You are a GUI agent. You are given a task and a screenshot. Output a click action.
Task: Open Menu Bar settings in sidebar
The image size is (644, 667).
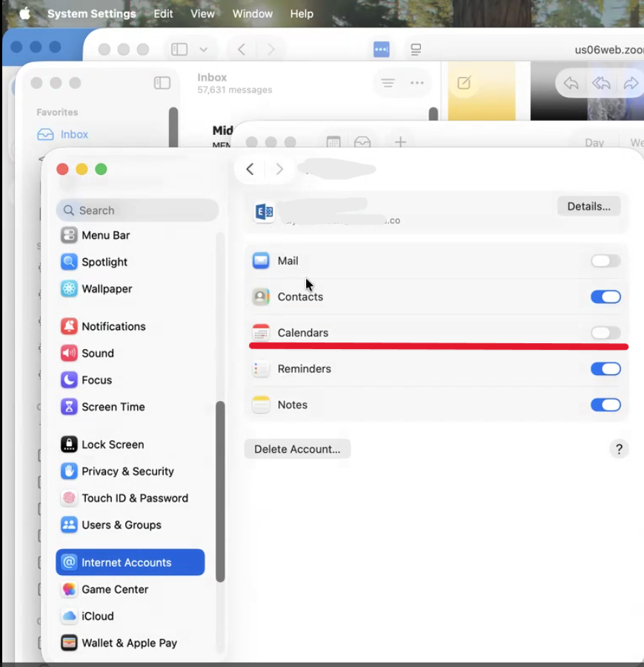[130, 235]
